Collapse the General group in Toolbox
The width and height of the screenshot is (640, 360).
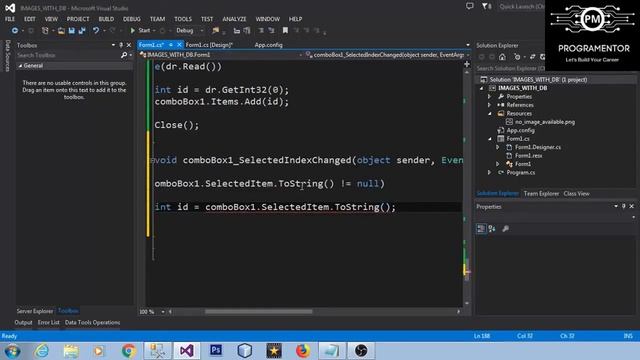point(20,66)
